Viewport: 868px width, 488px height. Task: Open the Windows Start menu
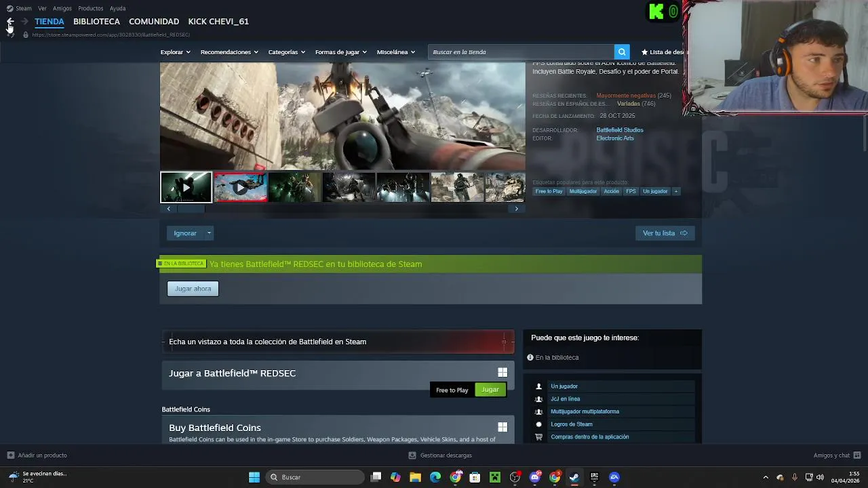pyautogui.click(x=254, y=477)
